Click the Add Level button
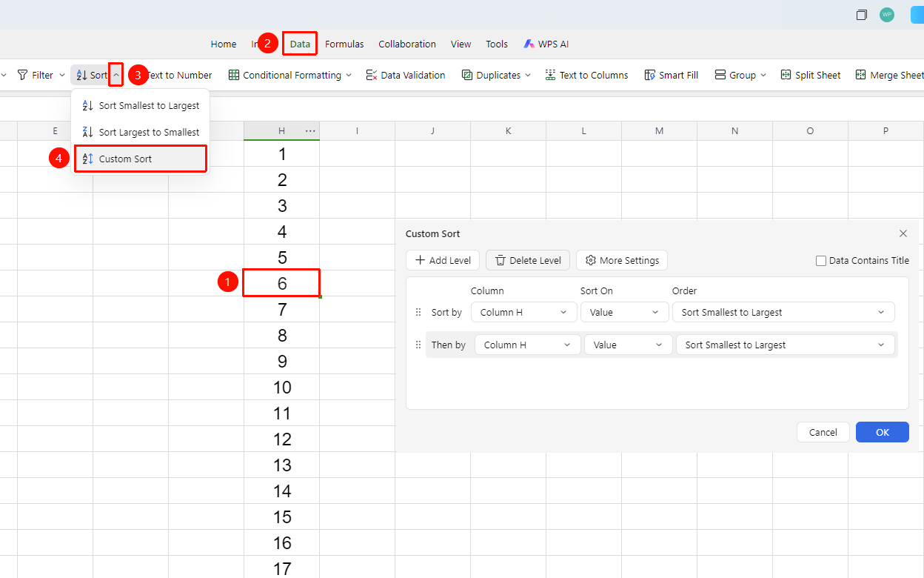 (443, 260)
